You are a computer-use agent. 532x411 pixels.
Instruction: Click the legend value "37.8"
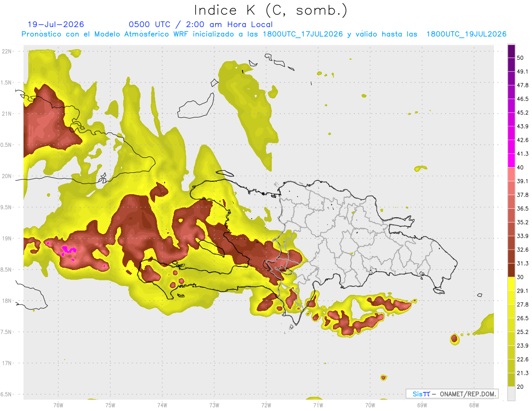(523, 195)
